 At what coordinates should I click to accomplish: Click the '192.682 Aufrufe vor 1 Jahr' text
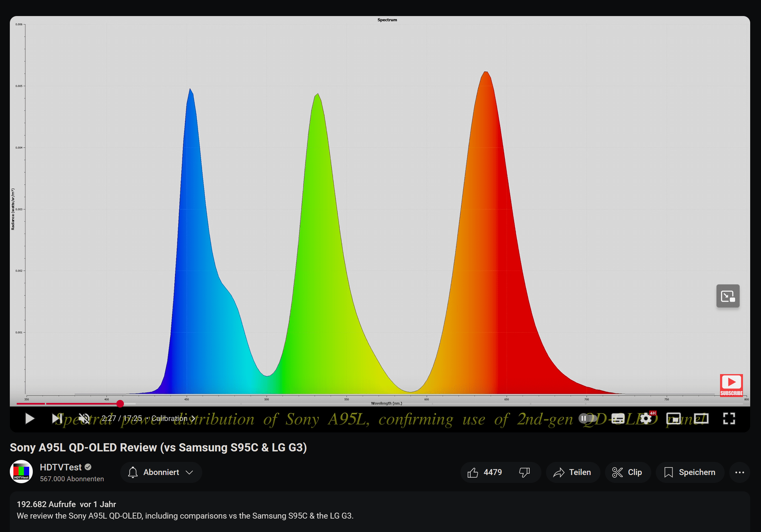coord(66,504)
